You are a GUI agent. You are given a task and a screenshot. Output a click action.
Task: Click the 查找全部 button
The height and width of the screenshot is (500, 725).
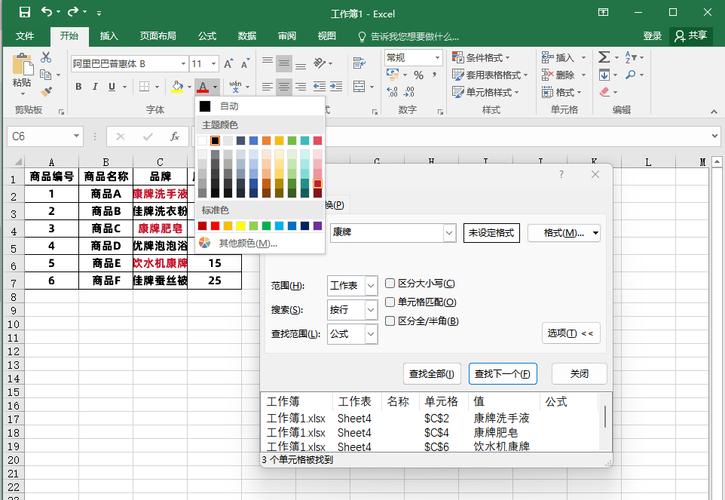pyautogui.click(x=431, y=374)
